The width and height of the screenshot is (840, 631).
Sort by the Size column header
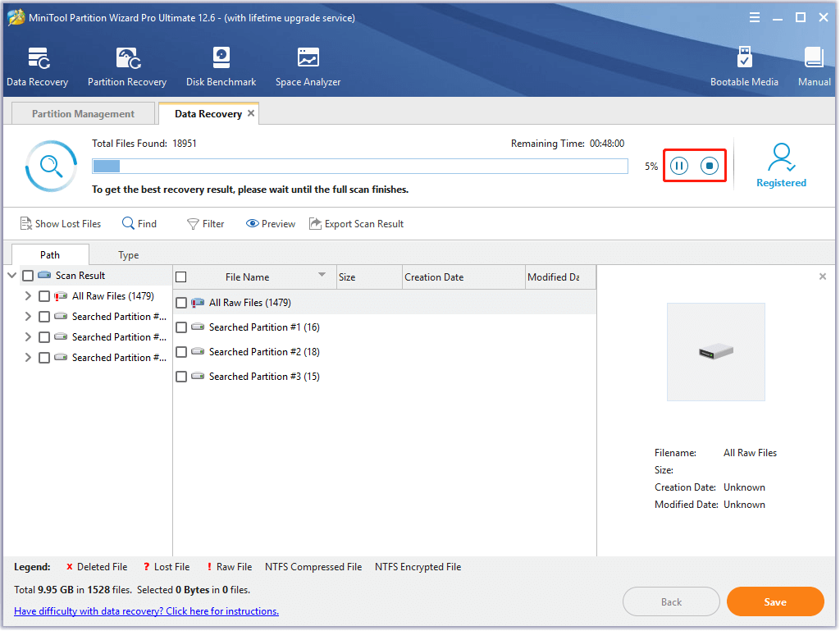369,277
